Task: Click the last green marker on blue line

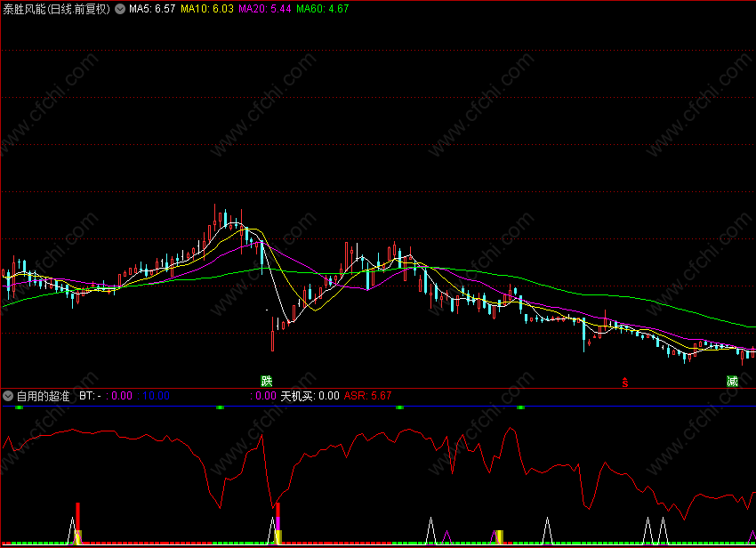Action: pyautogui.click(x=520, y=407)
